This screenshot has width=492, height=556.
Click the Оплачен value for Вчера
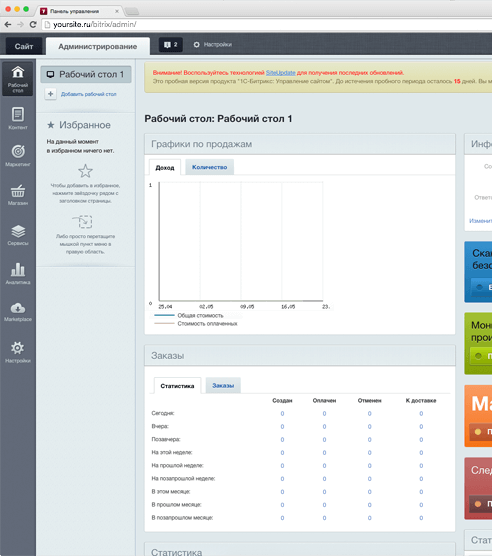point(324,427)
